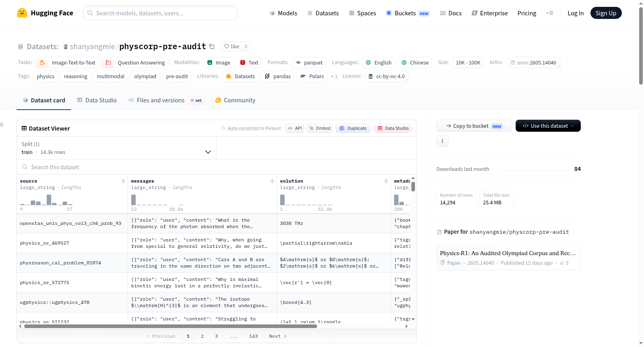Select the English language tag
644x347 pixels.
[x=378, y=62]
